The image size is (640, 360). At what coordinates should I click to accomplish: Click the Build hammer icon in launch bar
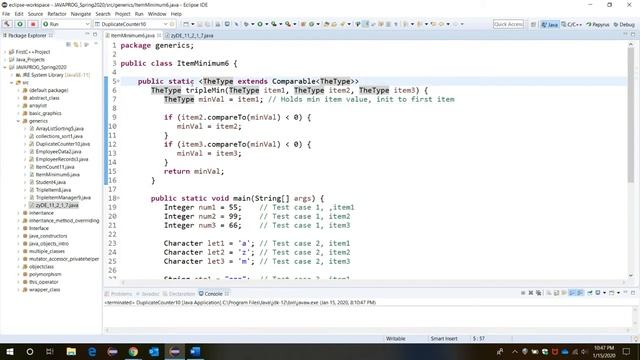pyautogui.click(x=7, y=24)
